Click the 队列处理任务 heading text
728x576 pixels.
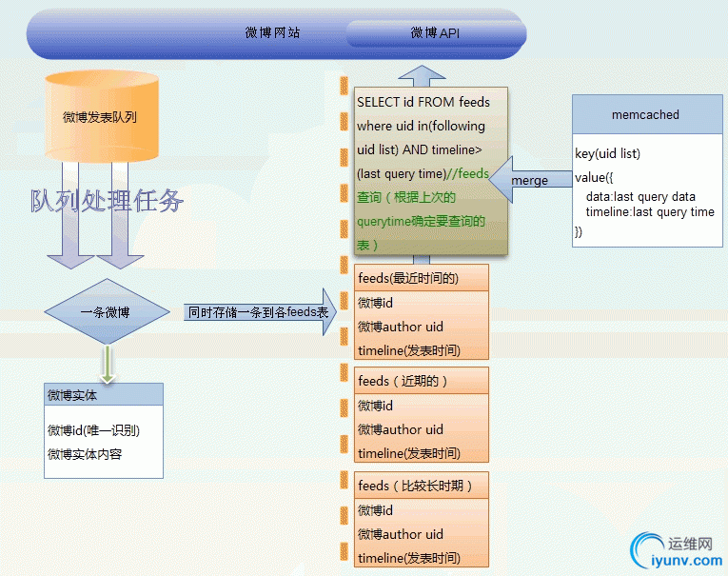point(108,201)
